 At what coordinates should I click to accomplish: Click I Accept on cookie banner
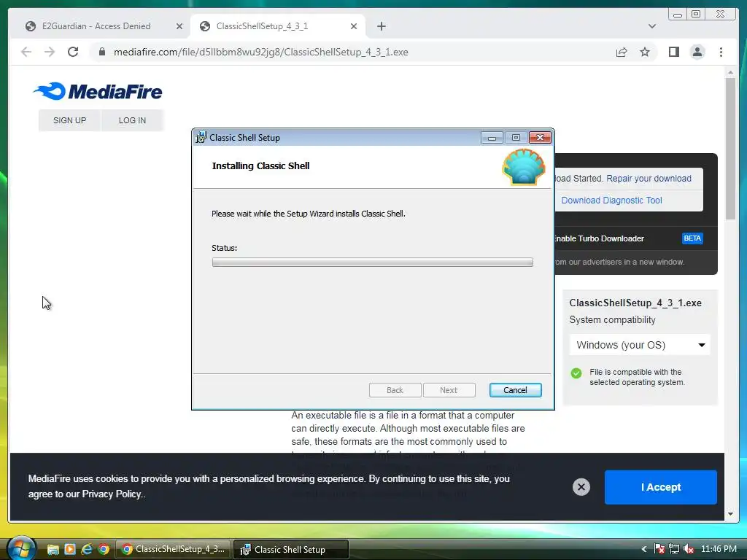pos(660,487)
